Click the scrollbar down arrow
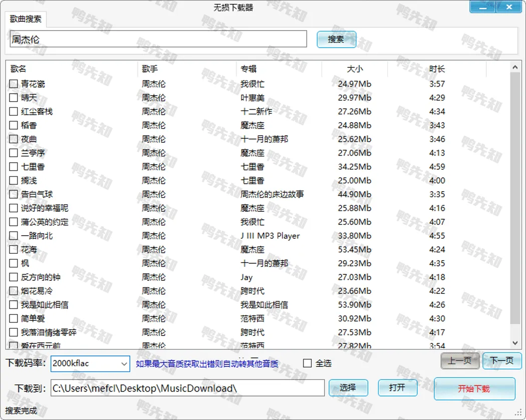This screenshot has width=526, height=420. [x=515, y=343]
